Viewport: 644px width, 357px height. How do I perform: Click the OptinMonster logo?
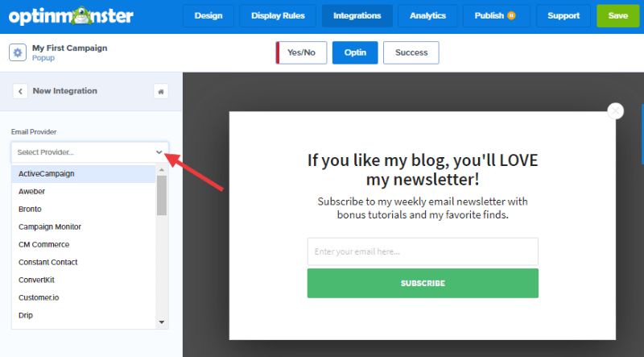point(71,16)
